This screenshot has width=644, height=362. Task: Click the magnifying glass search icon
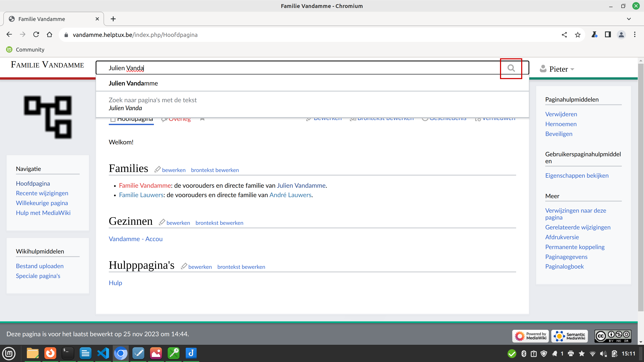pyautogui.click(x=511, y=68)
